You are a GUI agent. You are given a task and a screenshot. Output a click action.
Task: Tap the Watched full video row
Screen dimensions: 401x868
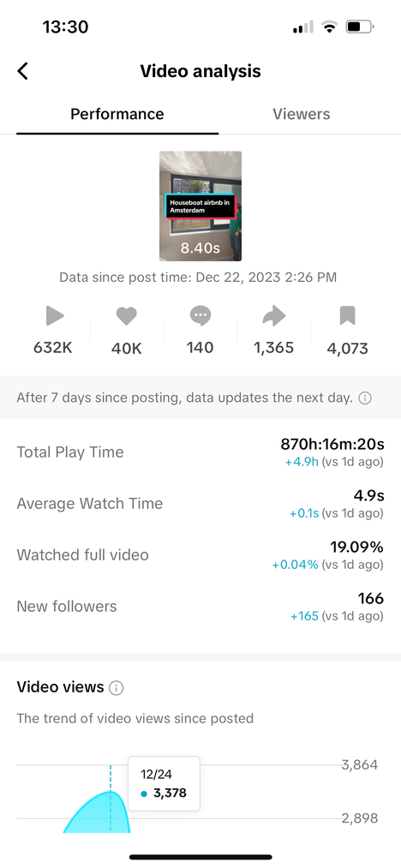click(200, 555)
